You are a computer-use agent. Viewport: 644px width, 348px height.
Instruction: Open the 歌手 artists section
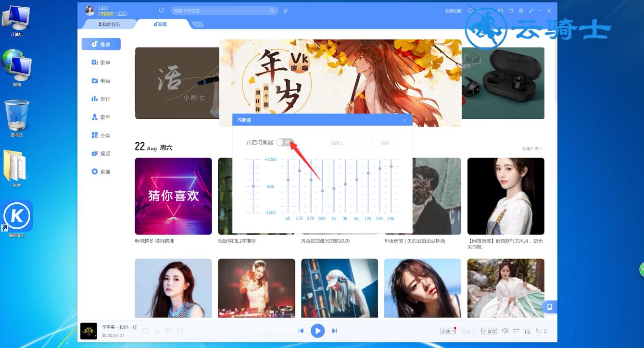pyautogui.click(x=101, y=117)
